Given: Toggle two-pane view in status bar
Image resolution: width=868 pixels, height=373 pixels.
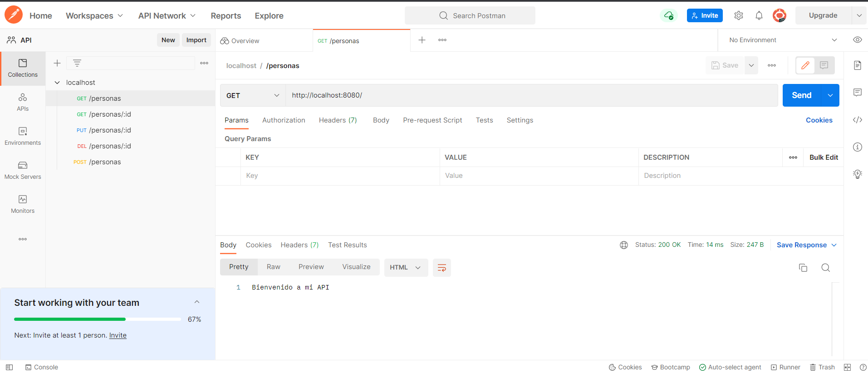Looking at the screenshot, I should pyautogui.click(x=847, y=367).
